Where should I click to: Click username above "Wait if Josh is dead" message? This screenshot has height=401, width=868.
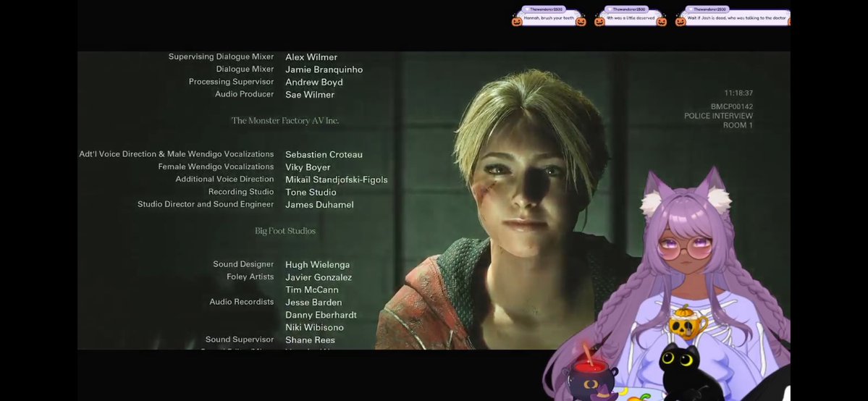point(709,9)
